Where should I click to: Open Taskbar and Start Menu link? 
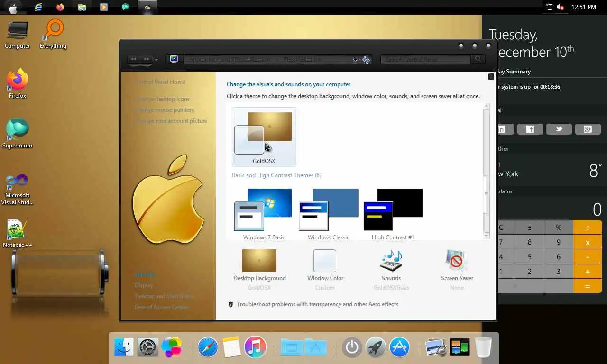point(164,296)
